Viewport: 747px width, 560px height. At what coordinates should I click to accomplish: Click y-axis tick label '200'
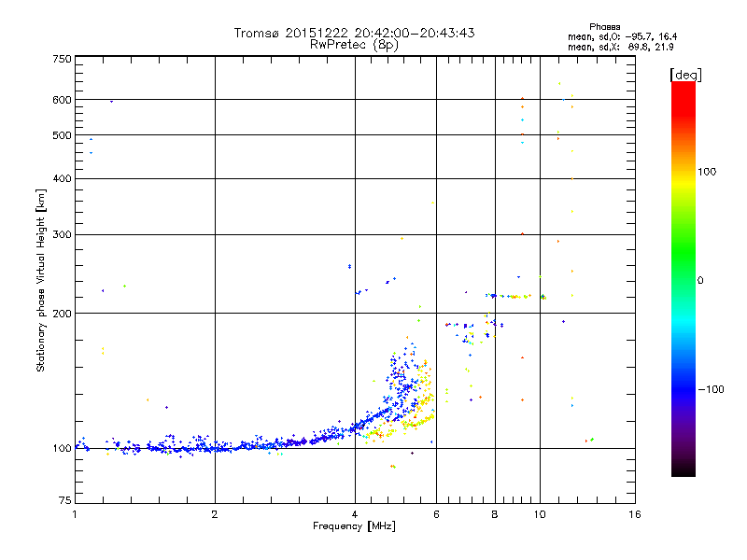[62, 314]
